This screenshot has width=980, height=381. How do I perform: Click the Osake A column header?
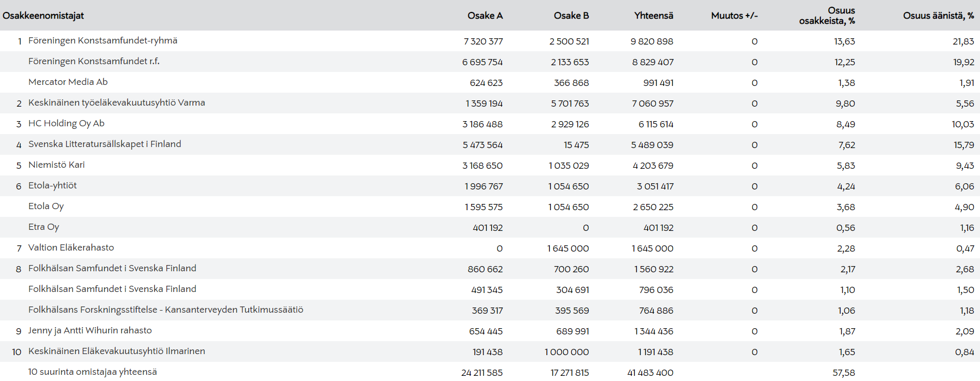coord(485,16)
